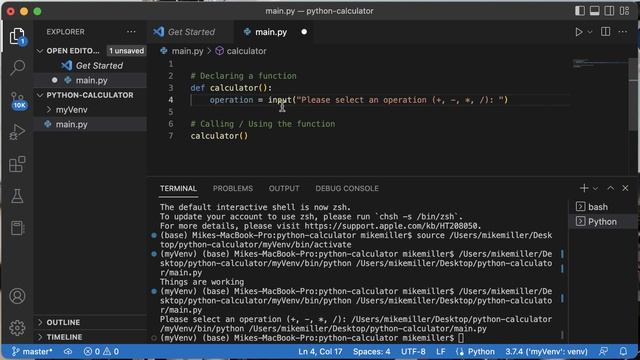The width and height of the screenshot is (640, 360).
Task: Change encoding via UTF-8 status item
Action: pyautogui.click(x=413, y=351)
